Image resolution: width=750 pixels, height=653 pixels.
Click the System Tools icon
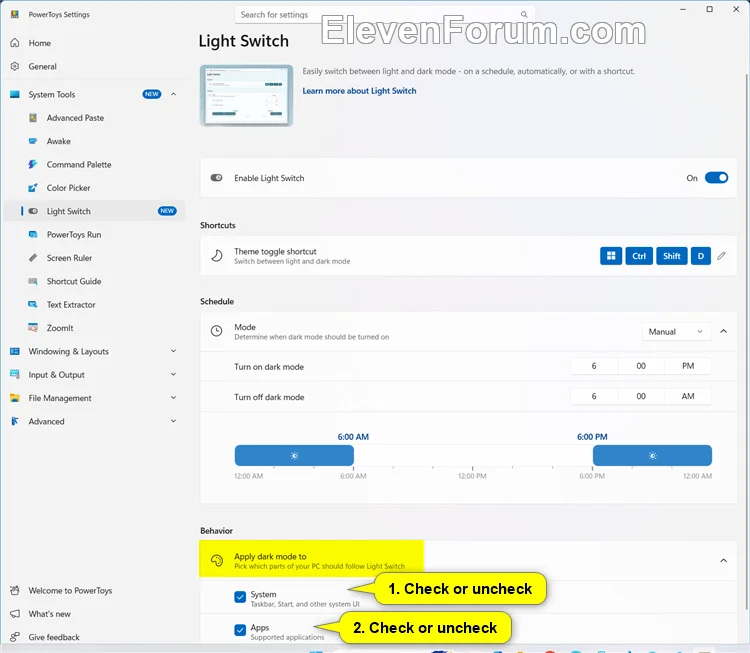point(15,94)
